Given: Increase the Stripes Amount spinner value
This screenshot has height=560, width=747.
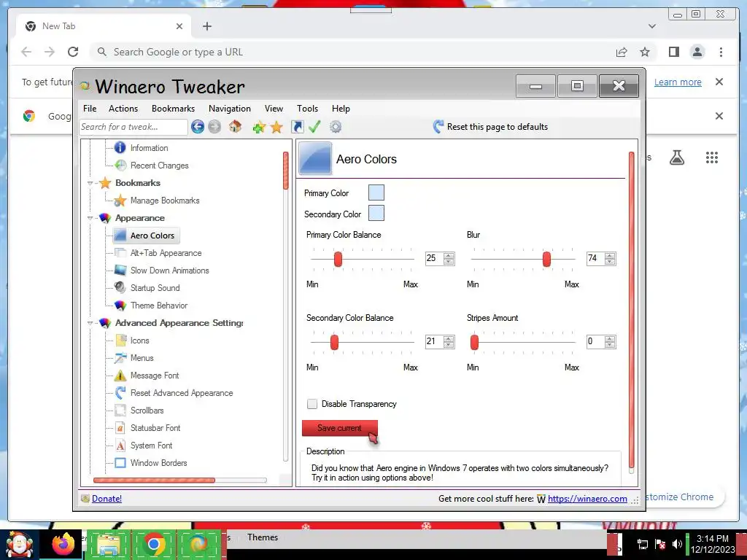Looking at the screenshot, I should 610,338.
